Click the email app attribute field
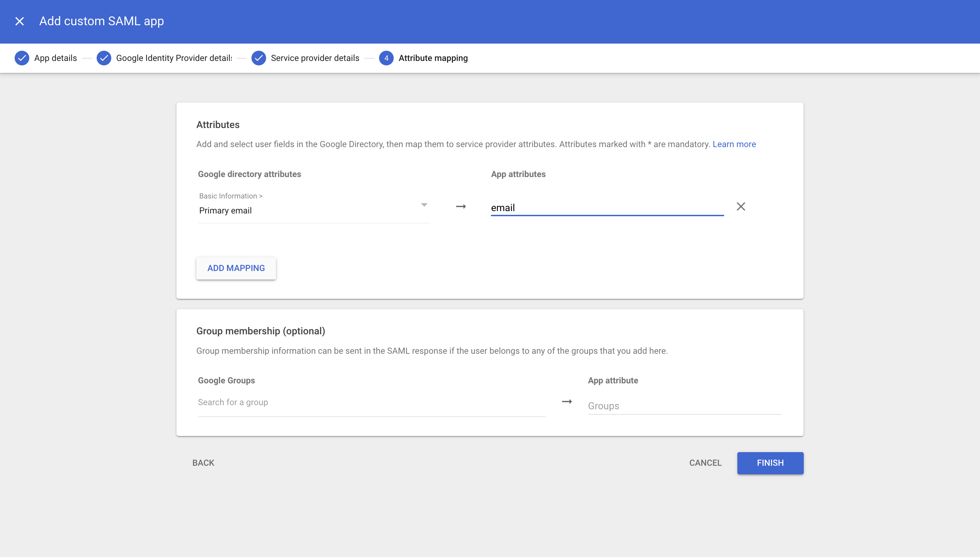Image resolution: width=980 pixels, height=557 pixels. coord(607,208)
